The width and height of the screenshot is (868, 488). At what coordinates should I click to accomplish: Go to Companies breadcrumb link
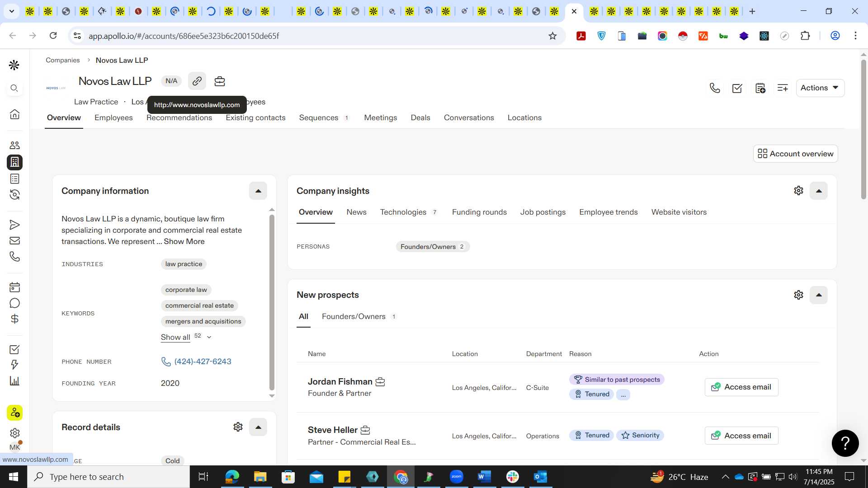62,60
